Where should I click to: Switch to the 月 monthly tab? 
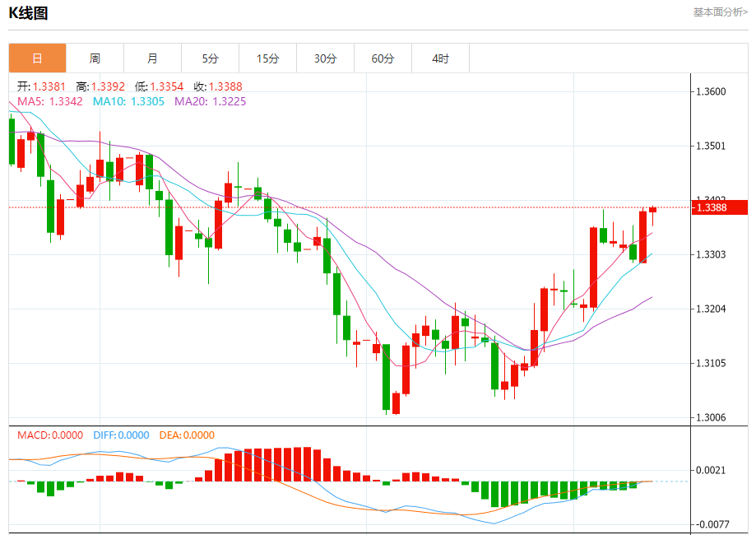(152, 58)
